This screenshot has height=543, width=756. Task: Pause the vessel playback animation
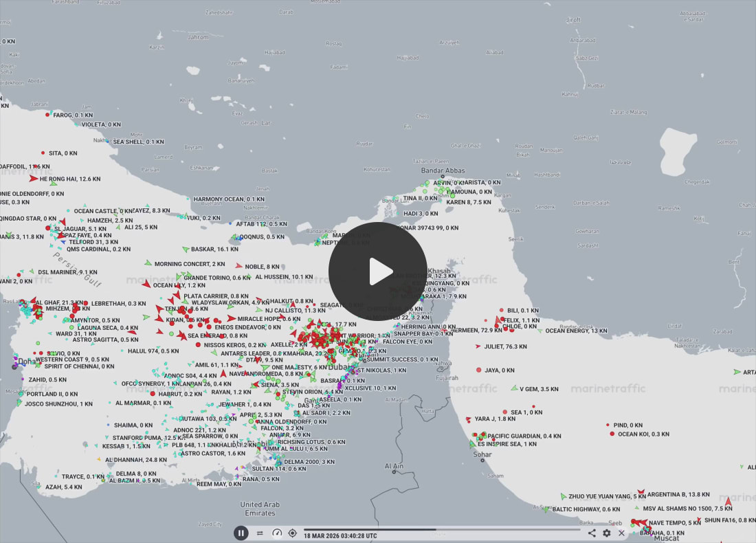pos(241,533)
